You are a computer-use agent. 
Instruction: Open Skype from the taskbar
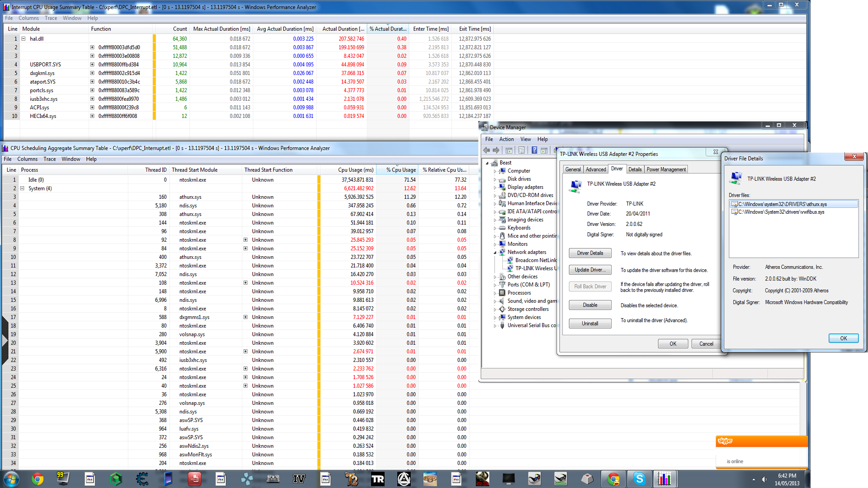pos(639,479)
